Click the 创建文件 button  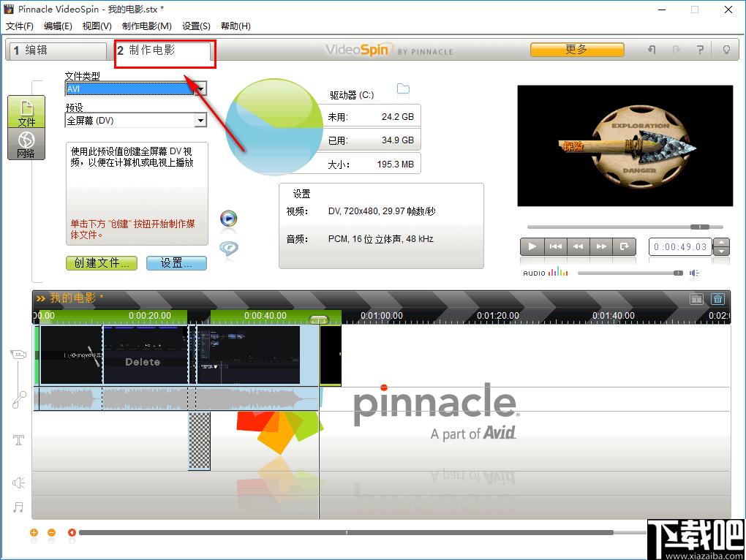click(102, 263)
